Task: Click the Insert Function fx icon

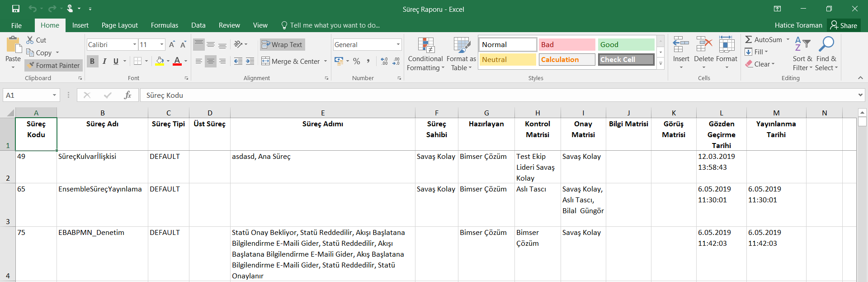Action: tap(127, 95)
